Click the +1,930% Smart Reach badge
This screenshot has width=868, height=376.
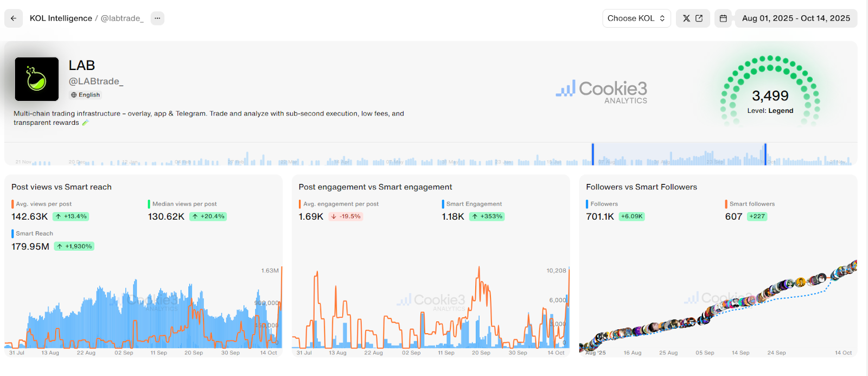(x=74, y=246)
